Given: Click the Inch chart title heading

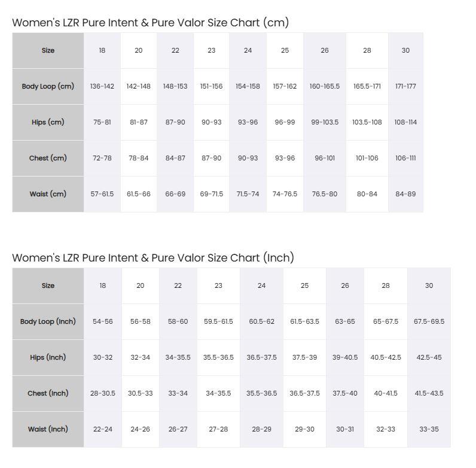Looking at the screenshot, I should (153, 258).
